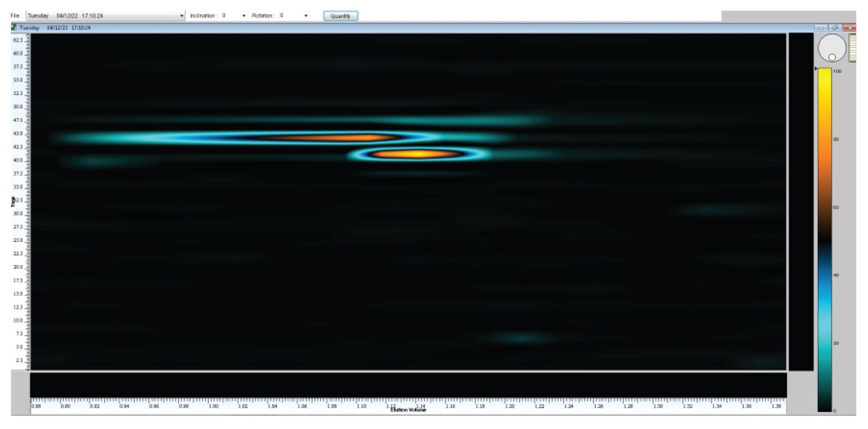Screen dimensions: 868x429
Task: Click the '1.20' tick on elution axis
Action: [510, 406]
